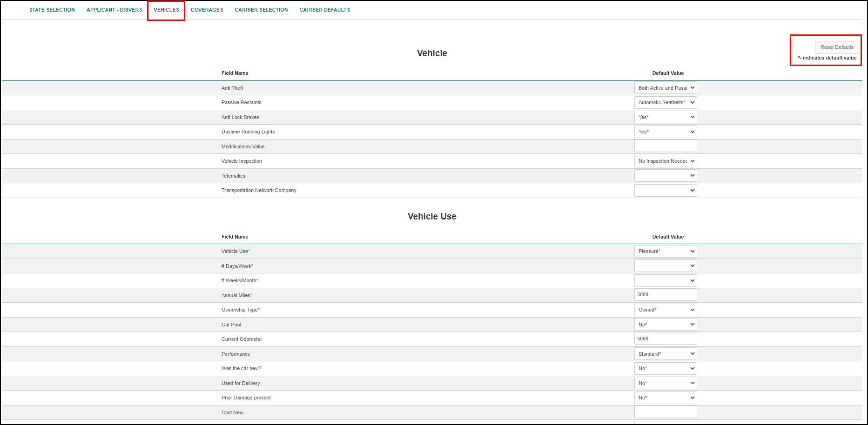Go to the Coverages tab
The height and width of the screenshot is (425, 868).
coord(207,10)
